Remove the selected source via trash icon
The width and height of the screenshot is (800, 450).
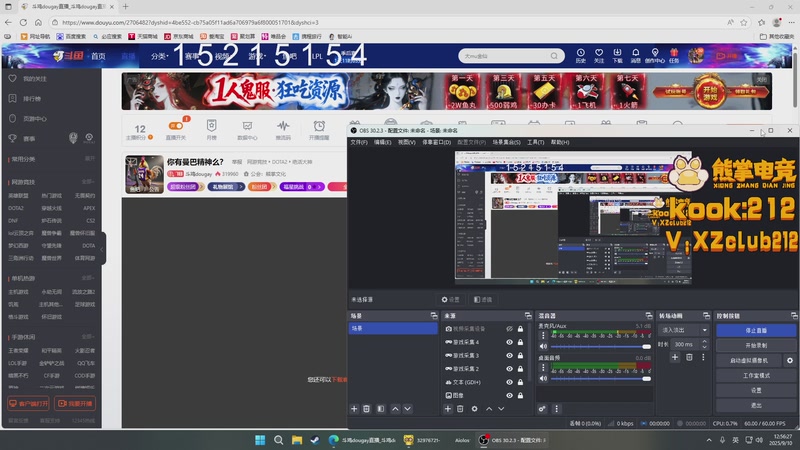[x=460, y=409]
